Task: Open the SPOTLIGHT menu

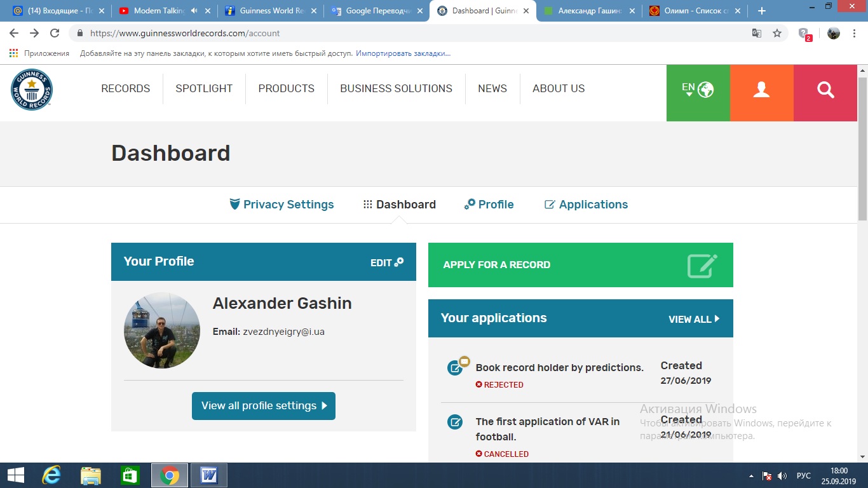Action: point(204,88)
